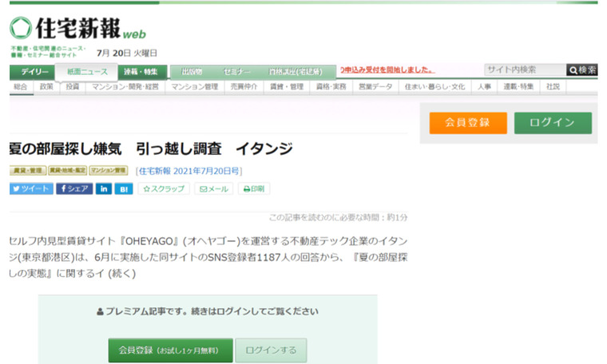Share article via Twitter ツイート button
607x364 pixels.
[x=31, y=189]
